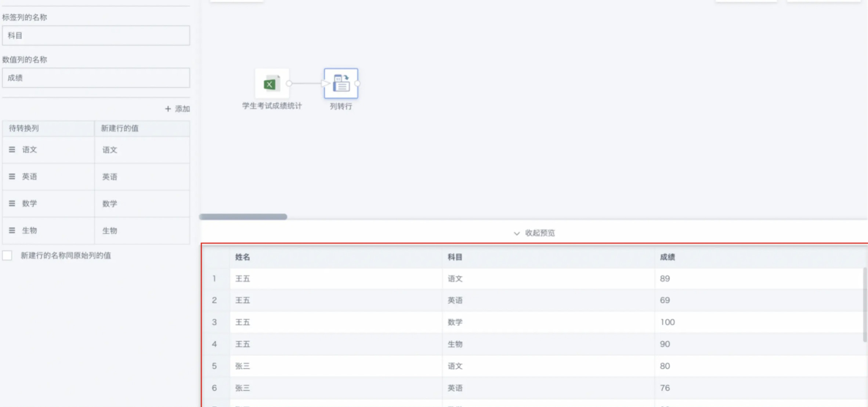Enable 新建行的名称同原始列的值 checkbox
This screenshot has width=868, height=407.
pyautogui.click(x=7, y=255)
